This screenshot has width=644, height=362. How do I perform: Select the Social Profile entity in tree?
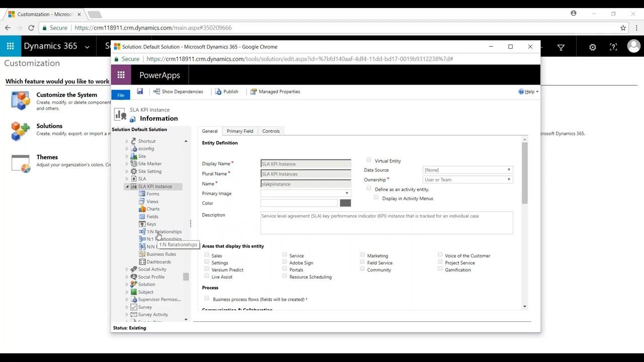click(151, 277)
